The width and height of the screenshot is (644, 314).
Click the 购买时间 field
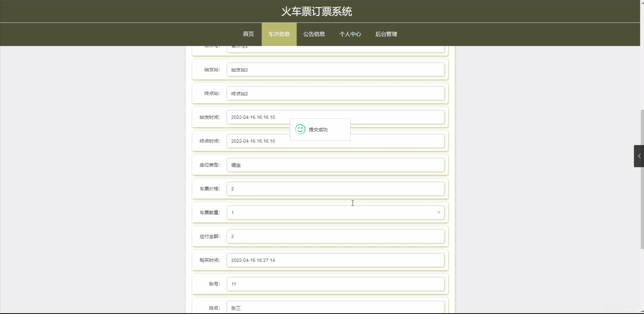335,260
